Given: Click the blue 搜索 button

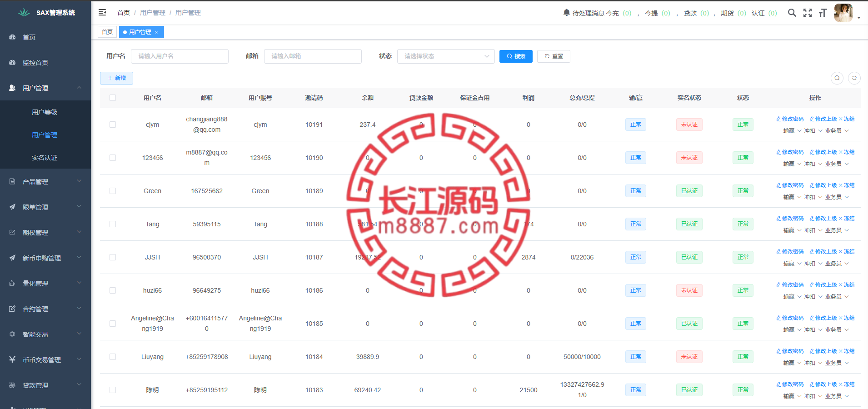Looking at the screenshot, I should point(516,56).
